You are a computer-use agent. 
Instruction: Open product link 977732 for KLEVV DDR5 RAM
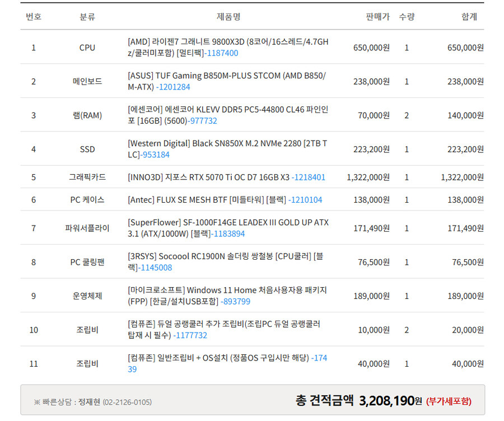pyautogui.click(x=202, y=121)
